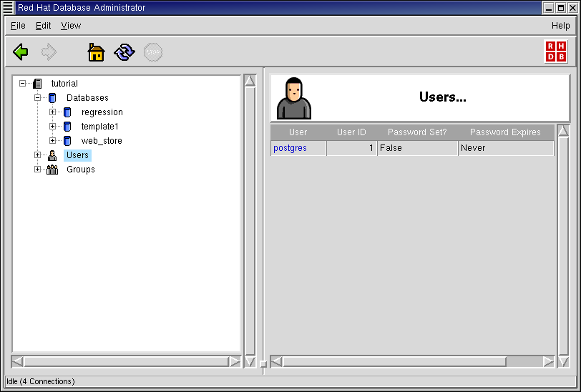Image resolution: width=581 pixels, height=392 pixels.
Task: Click the Password Expires column header
Action: [505, 132]
